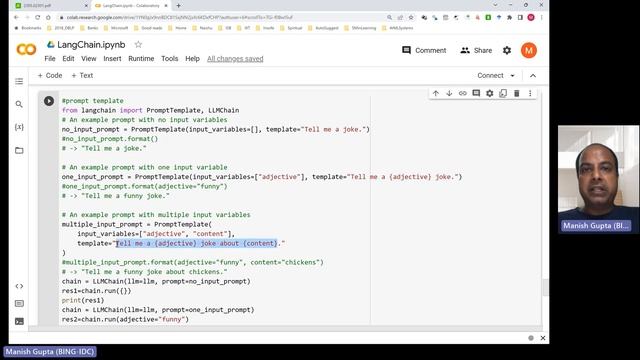Image resolution: width=640 pixels, height=360 pixels.
Task: Click the Chrome address bar URL
Action: [180, 18]
